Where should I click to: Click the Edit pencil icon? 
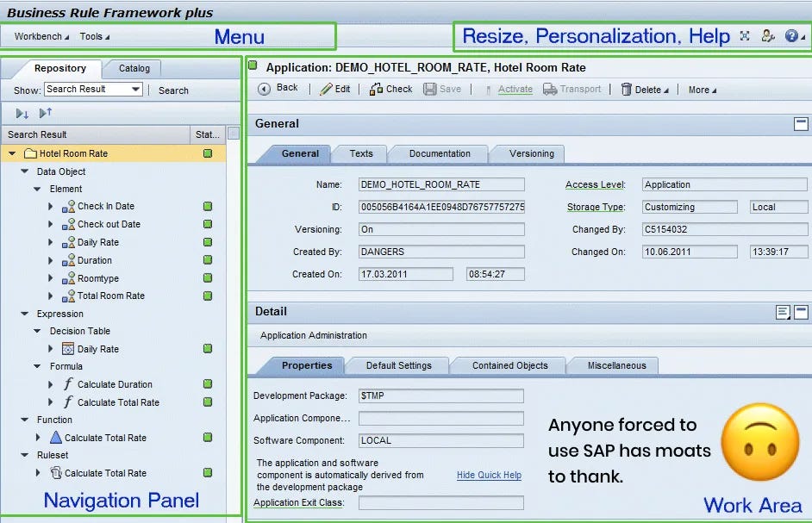point(326,89)
